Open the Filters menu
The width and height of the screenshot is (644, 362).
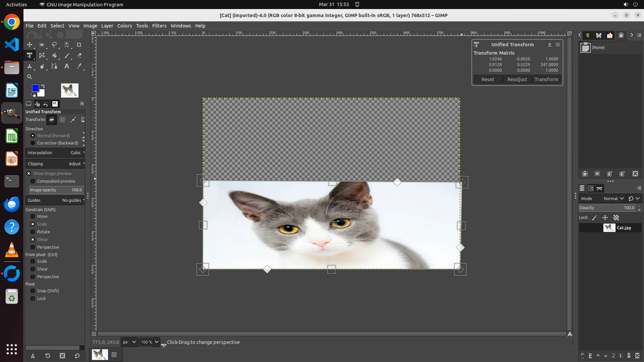[x=159, y=26]
